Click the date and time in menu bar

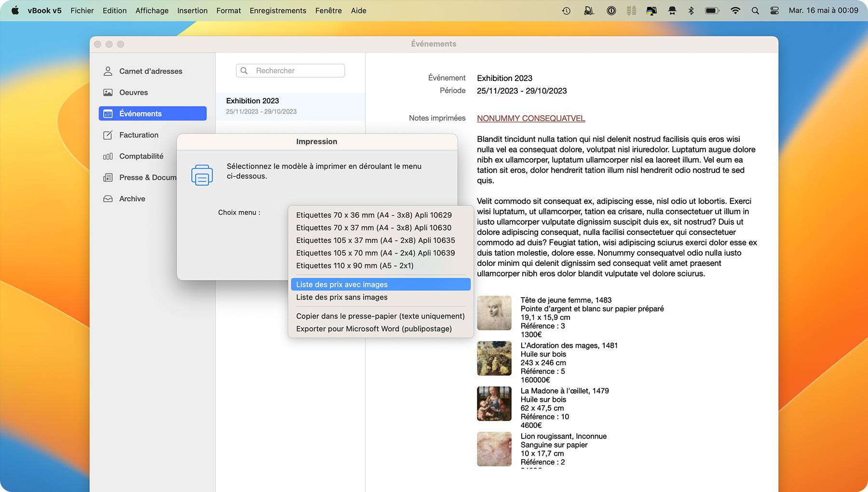pos(824,11)
